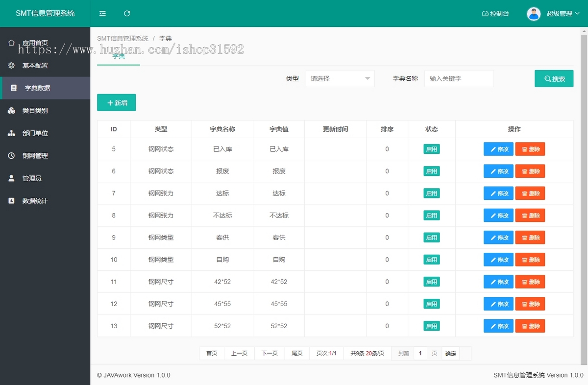Click 修改 for 客供 row ID 9

point(498,238)
